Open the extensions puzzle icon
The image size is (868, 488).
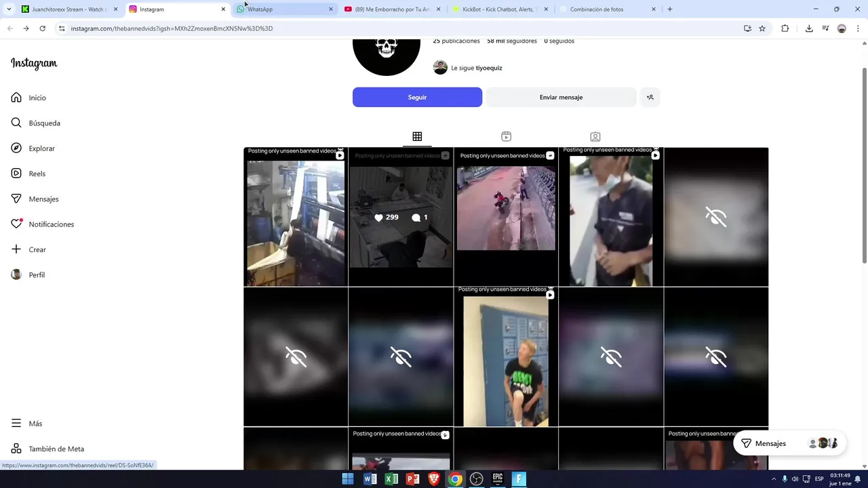pyautogui.click(x=785, y=28)
